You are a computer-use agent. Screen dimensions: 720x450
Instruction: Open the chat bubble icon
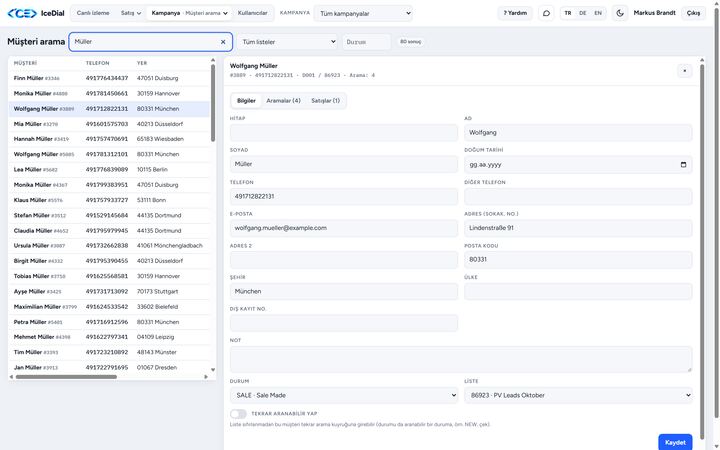(546, 13)
